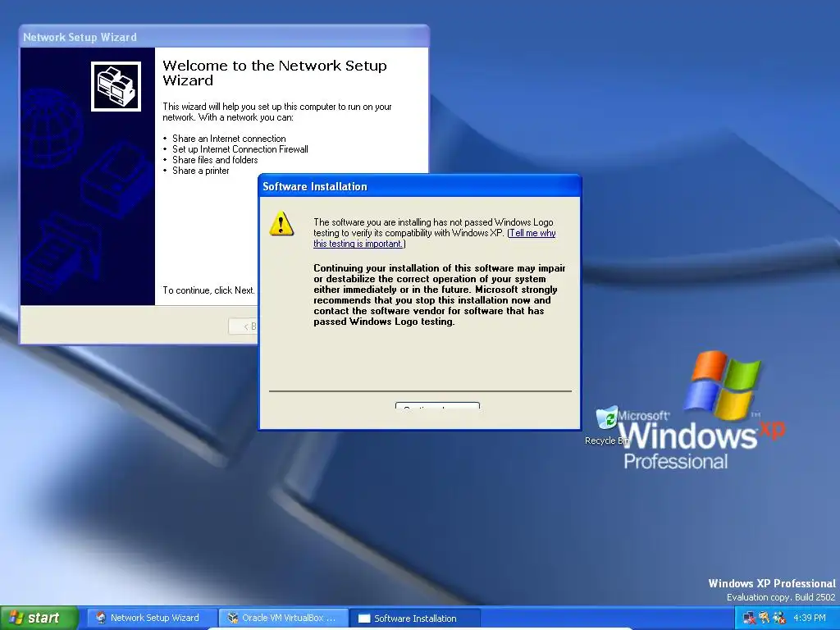Click the Network Setup Wizard computers icon
The width and height of the screenshot is (840, 630).
(116, 86)
